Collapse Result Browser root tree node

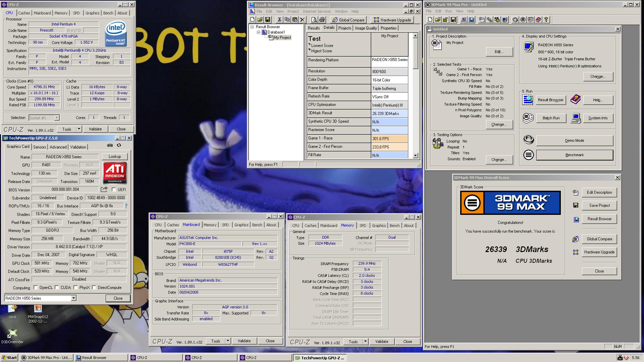tap(252, 27)
